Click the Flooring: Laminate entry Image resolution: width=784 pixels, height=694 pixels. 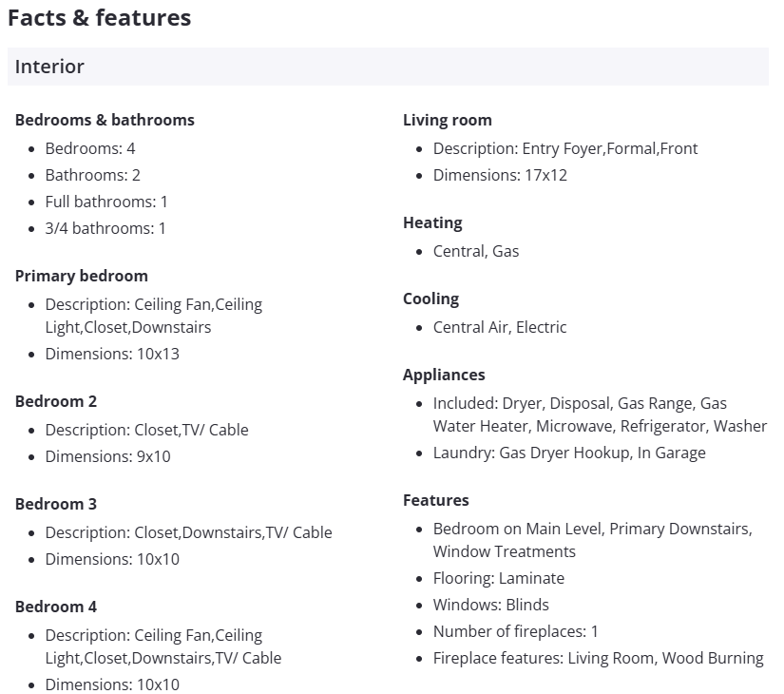click(x=499, y=578)
